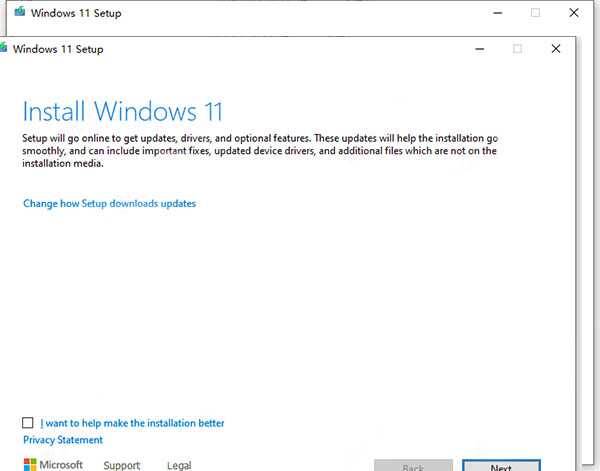Click the greyed-out Back button
Viewport: 600px width, 471px height.
click(x=413, y=466)
